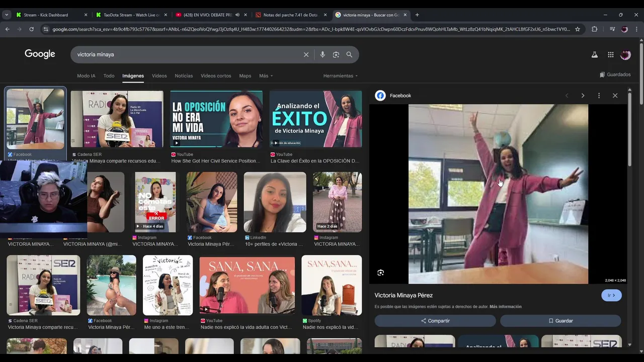Close the Stream - Kick Dashboard tab

86,15
